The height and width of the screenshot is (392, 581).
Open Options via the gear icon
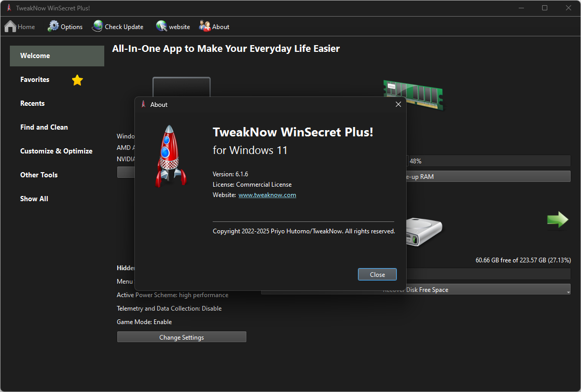coord(53,26)
